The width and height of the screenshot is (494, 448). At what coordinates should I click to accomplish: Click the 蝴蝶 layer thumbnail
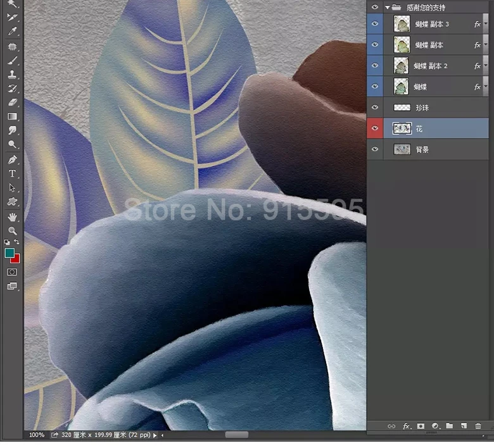point(402,86)
